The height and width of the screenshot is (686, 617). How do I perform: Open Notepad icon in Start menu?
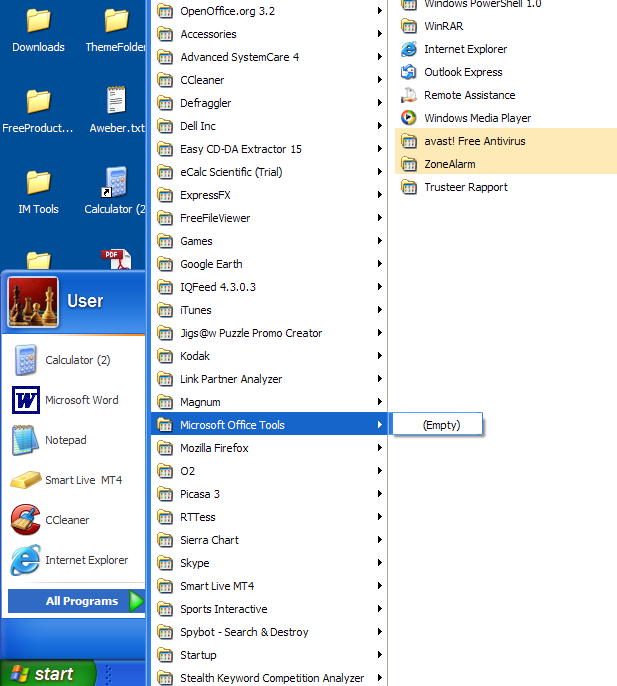[24, 440]
